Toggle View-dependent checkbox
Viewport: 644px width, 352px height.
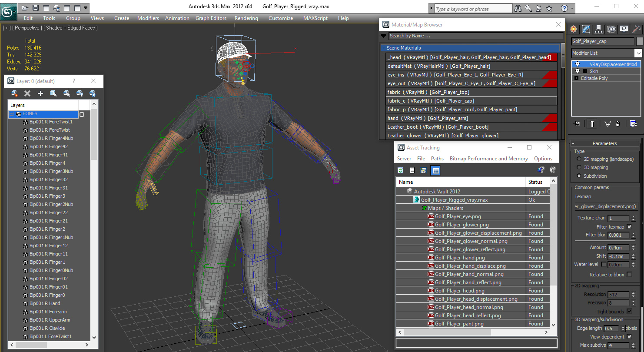pyautogui.click(x=629, y=337)
